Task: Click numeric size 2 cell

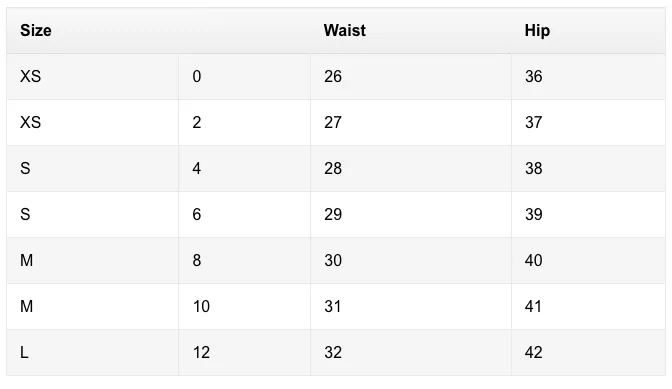Action: tap(244, 123)
